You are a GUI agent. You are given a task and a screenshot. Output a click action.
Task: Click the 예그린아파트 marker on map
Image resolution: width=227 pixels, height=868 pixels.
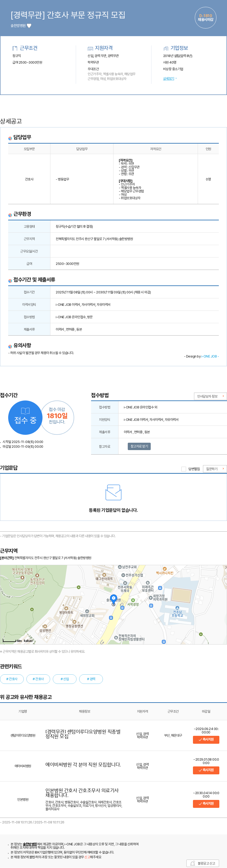point(104,575)
